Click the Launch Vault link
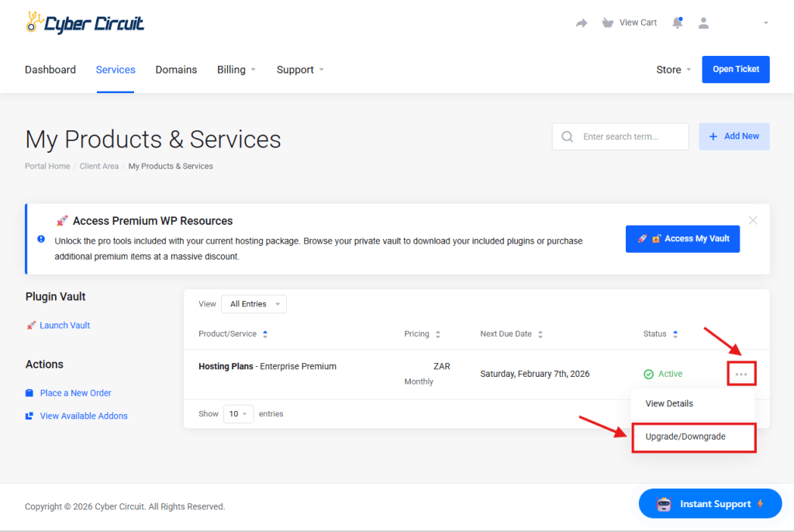 pyautogui.click(x=64, y=326)
